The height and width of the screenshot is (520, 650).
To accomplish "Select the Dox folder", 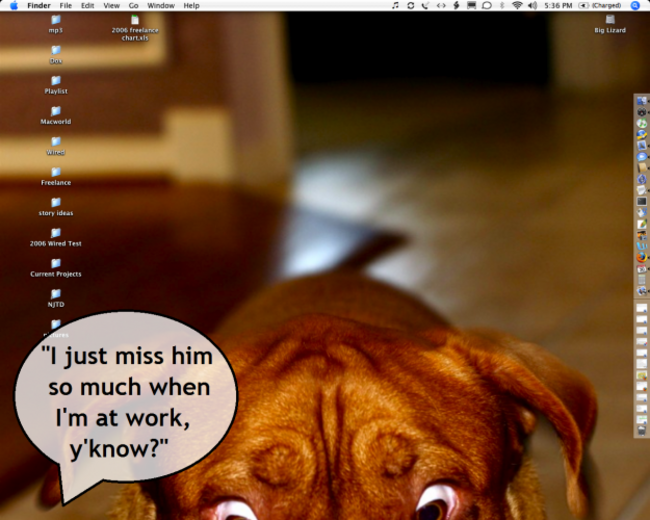I will coord(56,54).
